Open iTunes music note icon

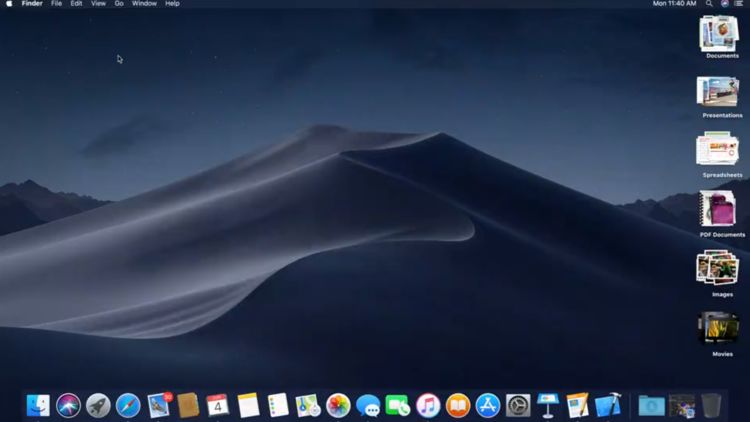pyautogui.click(x=428, y=406)
